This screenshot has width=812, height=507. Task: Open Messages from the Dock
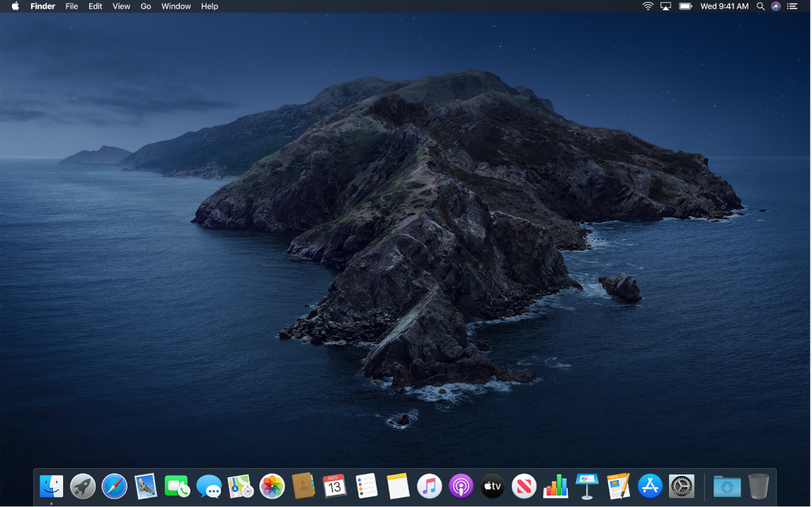pos(208,486)
